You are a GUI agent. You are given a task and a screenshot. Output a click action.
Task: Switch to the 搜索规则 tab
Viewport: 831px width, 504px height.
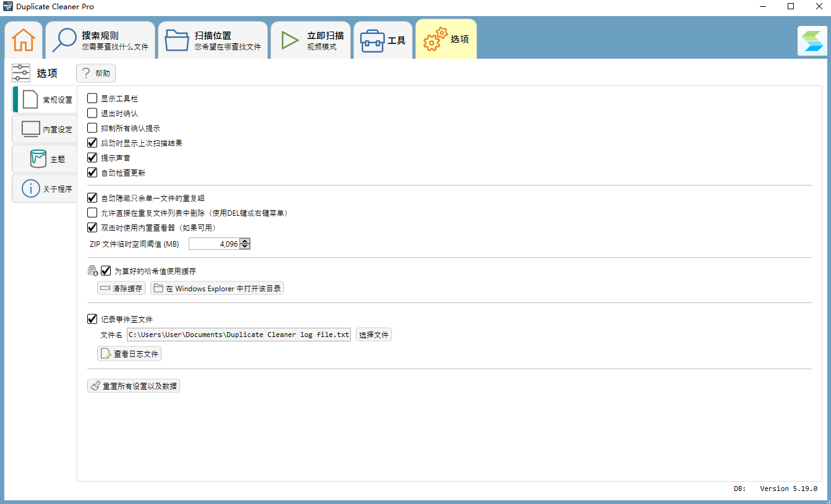tap(100, 40)
